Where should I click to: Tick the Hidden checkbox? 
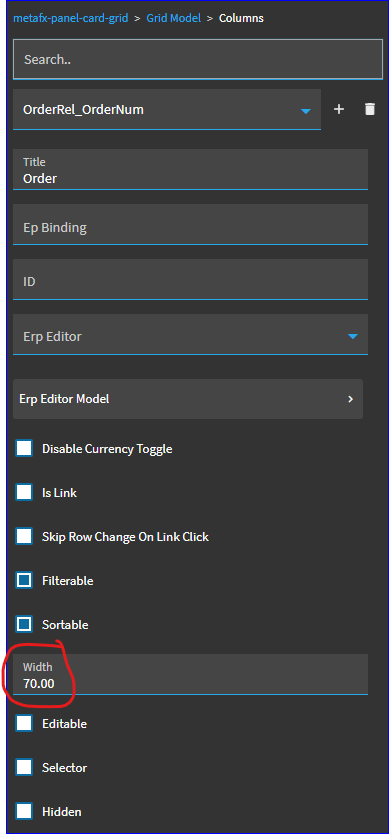coord(24,812)
